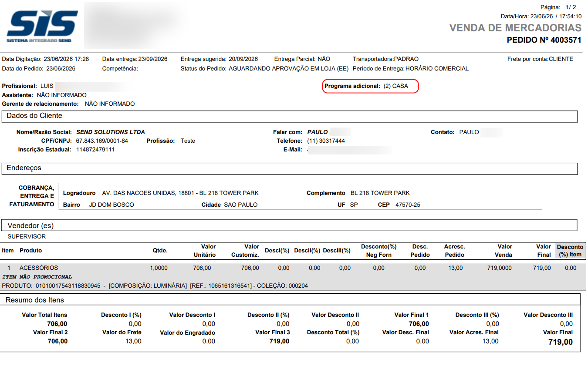Select the Acresc. Pedido column header
This screenshot has height=366, width=588.
(454, 251)
